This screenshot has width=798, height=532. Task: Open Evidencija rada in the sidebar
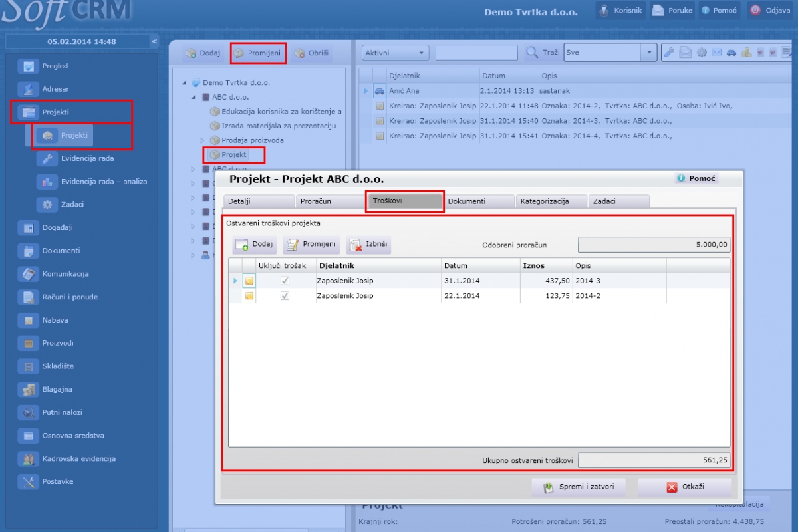[76, 158]
